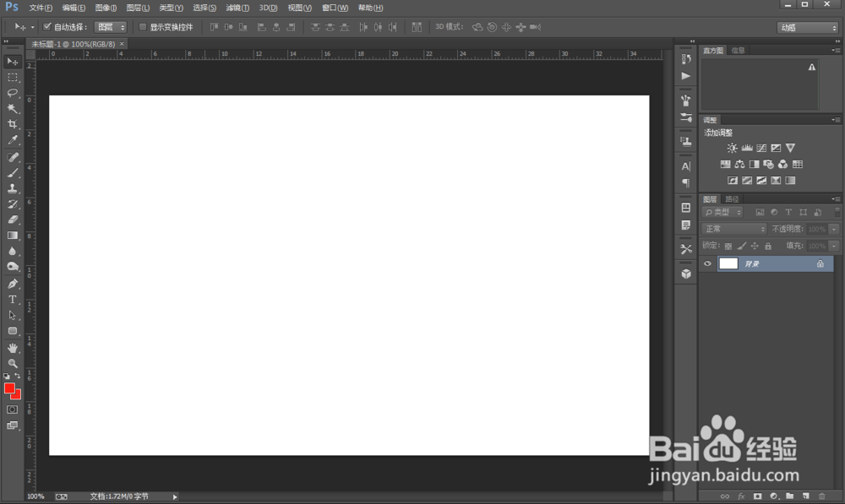This screenshot has width=845, height=504.
Task: Toggle pixel layer filter
Action: [x=760, y=212]
